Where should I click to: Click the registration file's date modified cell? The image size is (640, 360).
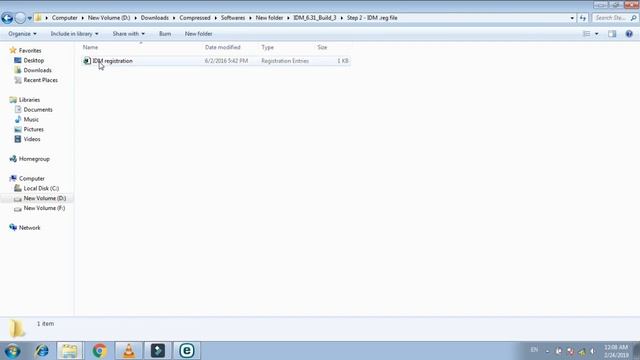(x=226, y=61)
